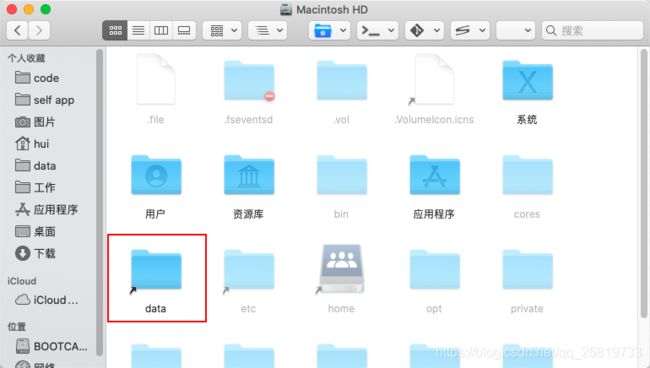This screenshot has height=368, width=650.
Task: Open the group-by dropdown
Action: pos(222,31)
